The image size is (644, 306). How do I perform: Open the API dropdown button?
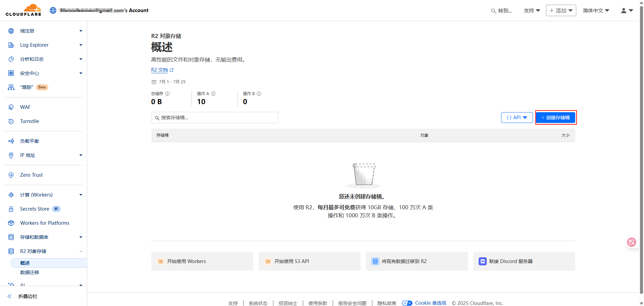pos(517,118)
